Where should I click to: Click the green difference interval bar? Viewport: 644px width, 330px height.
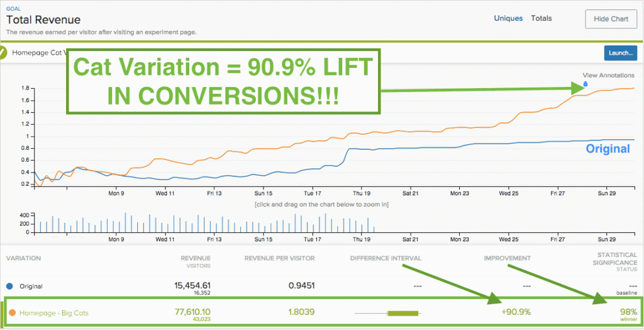click(402, 312)
